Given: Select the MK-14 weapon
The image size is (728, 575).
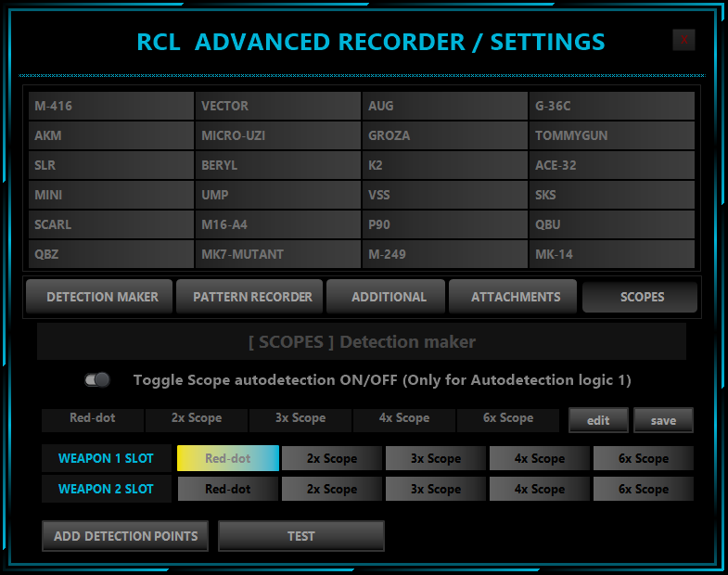Looking at the screenshot, I should pos(612,254).
